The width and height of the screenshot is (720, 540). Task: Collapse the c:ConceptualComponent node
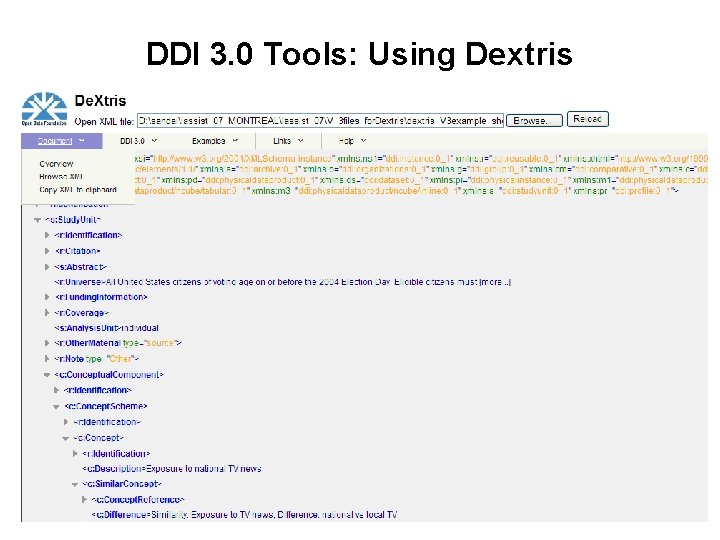click(47, 375)
